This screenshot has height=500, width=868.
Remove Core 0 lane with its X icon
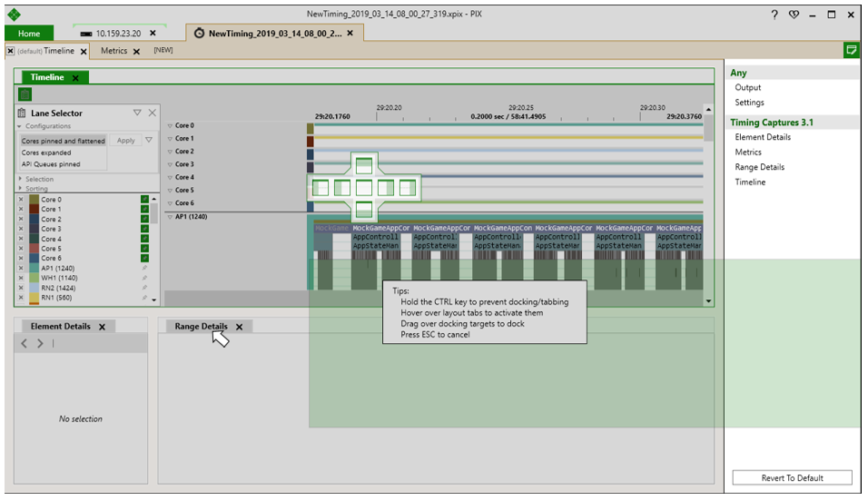coord(21,199)
